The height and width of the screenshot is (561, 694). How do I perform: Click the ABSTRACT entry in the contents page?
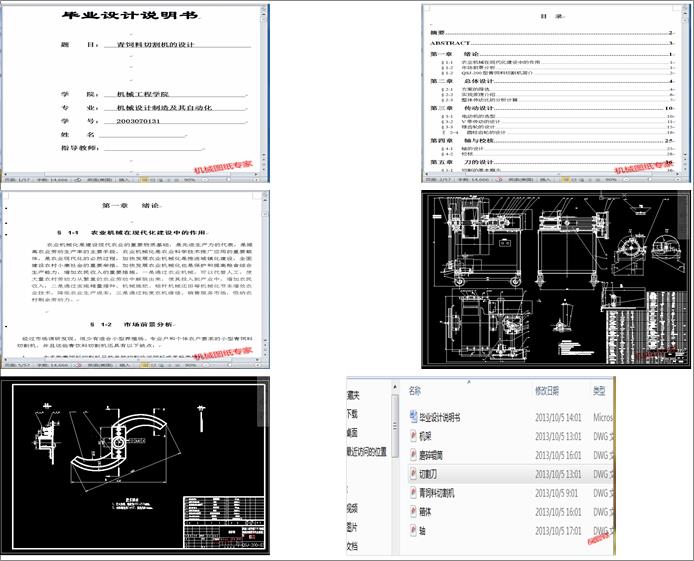click(552, 43)
